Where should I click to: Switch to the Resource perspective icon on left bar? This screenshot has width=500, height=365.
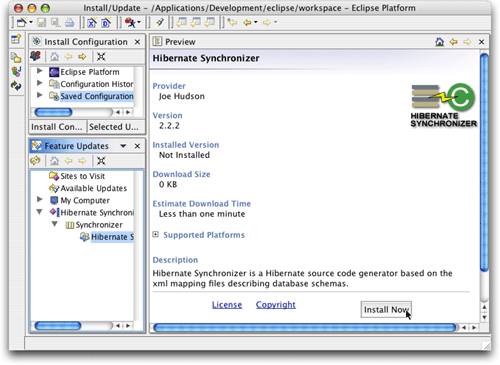click(16, 57)
